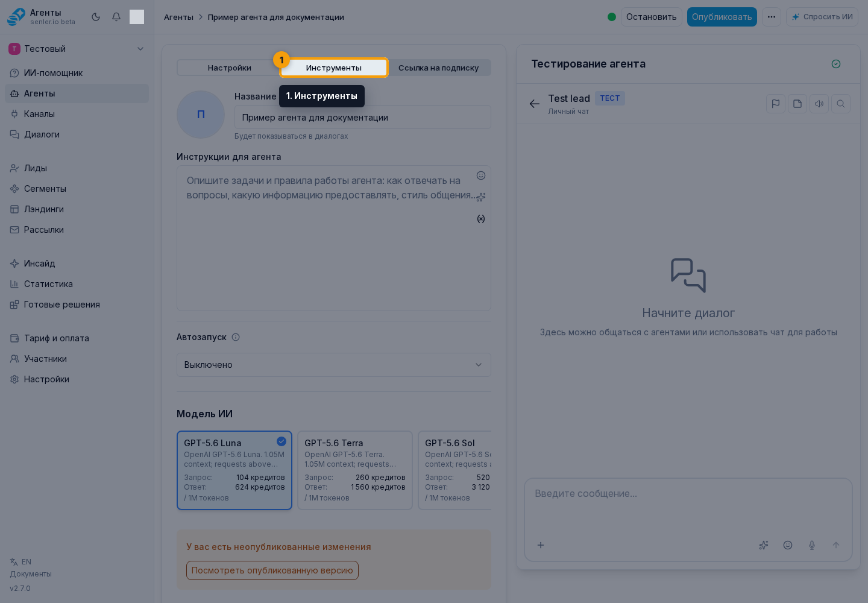Open Тариф и оплата in sidebar
Viewport: 868px width, 603px height.
pos(77,338)
